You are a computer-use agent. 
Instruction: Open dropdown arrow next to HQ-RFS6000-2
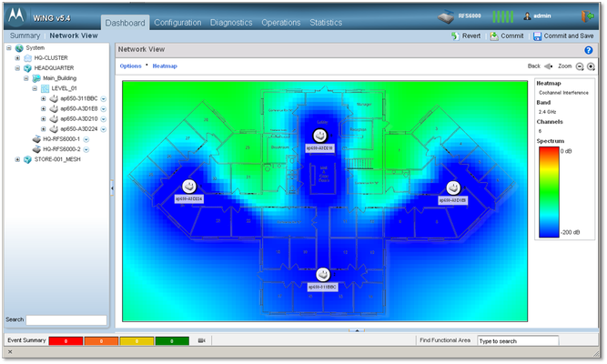point(86,149)
